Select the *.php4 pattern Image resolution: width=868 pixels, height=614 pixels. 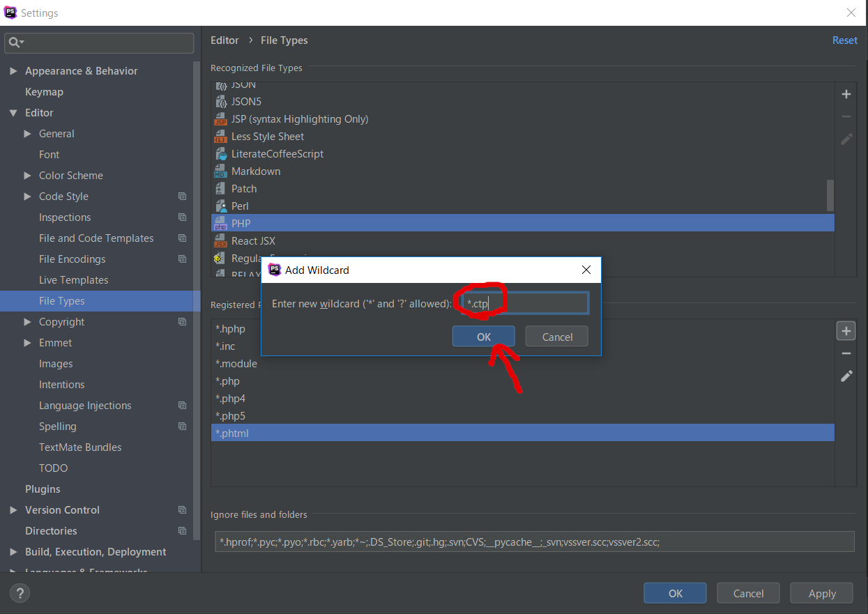coord(230,399)
